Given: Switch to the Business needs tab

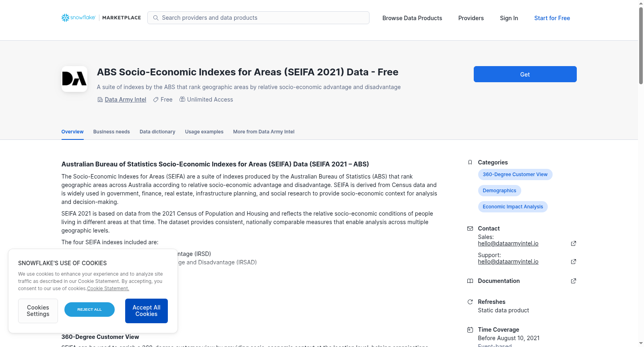Looking at the screenshot, I should (111, 132).
